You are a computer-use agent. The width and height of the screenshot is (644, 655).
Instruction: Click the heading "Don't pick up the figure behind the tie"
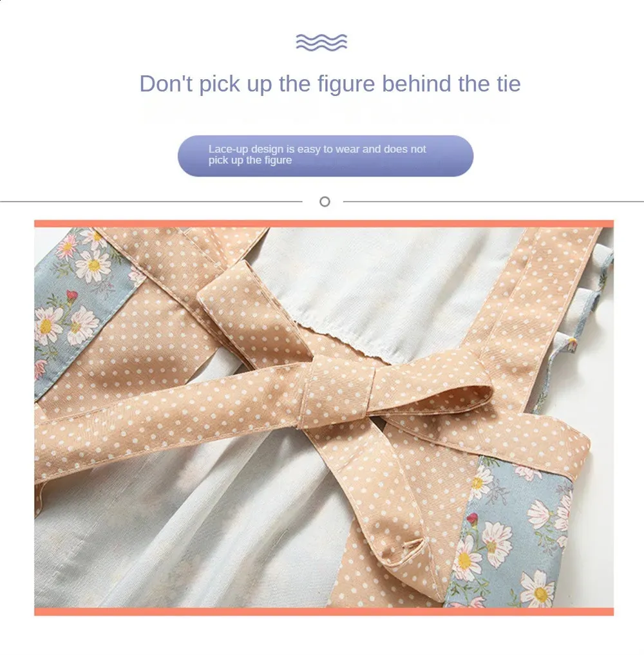(x=330, y=84)
